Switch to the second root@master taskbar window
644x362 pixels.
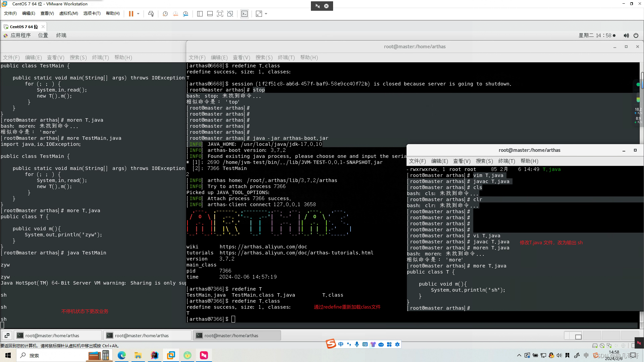click(x=148, y=335)
